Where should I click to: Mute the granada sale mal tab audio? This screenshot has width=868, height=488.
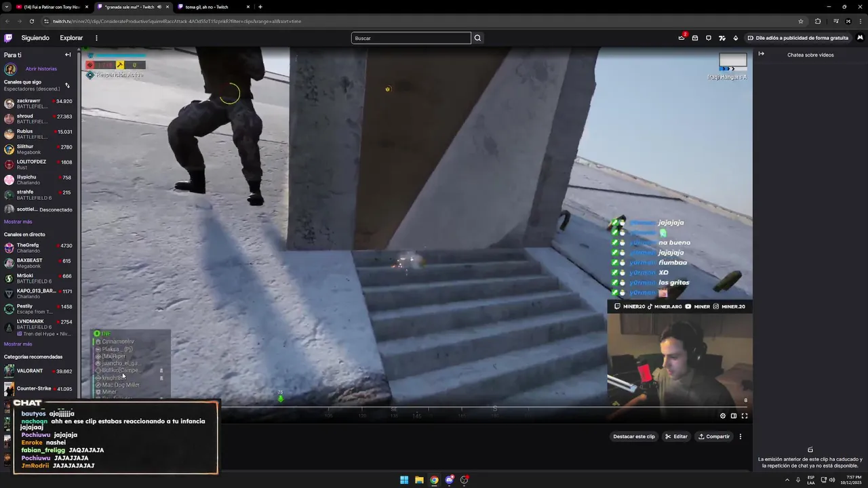[x=159, y=7]
